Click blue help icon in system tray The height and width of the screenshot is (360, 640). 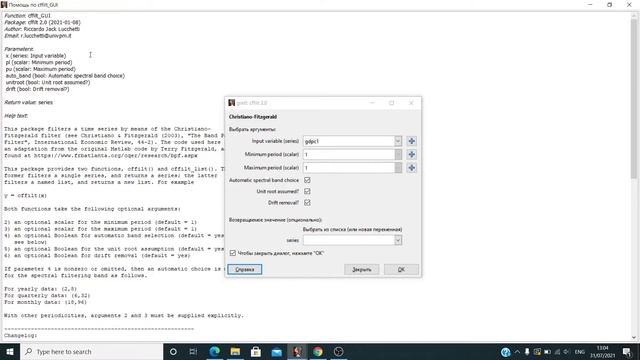(x=505, y=352)
